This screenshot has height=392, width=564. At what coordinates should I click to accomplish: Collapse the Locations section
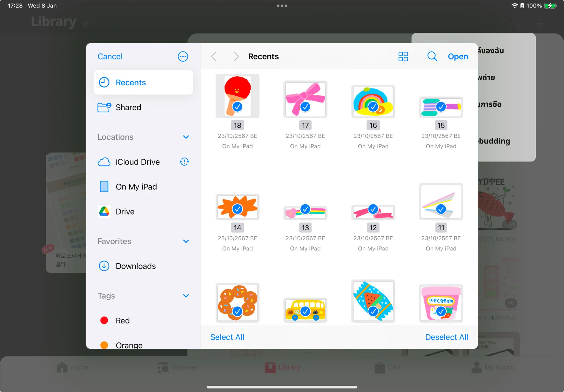(x=186, y=137)
